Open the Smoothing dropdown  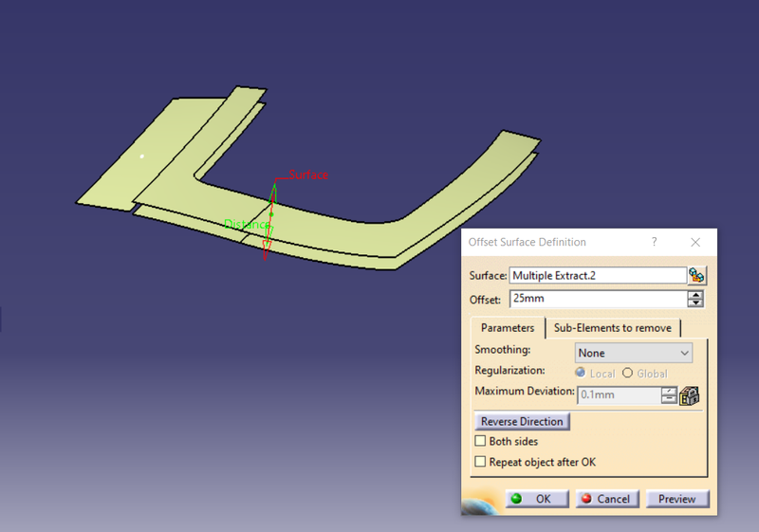[x=634, y=353]
